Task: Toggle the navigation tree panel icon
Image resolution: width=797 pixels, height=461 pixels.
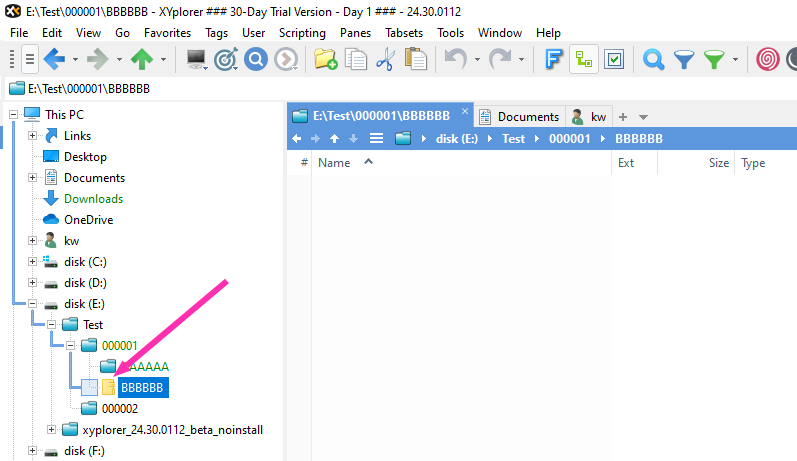Action: (584, 60)
